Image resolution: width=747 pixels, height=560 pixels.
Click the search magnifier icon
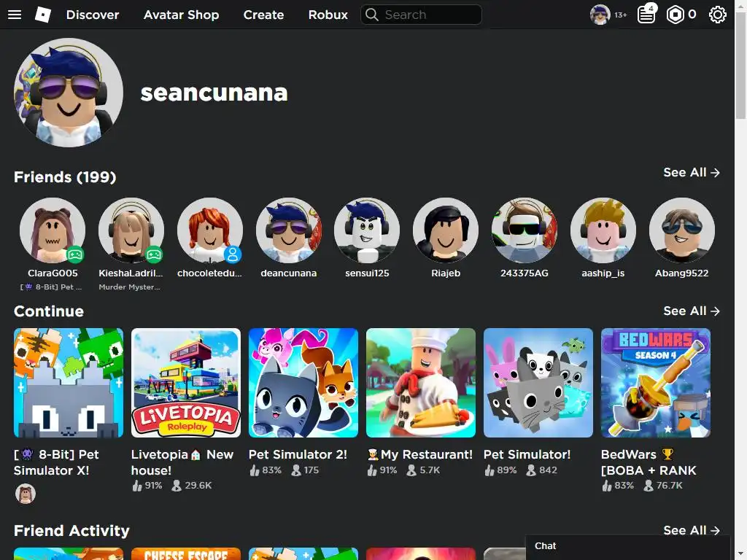[x=372, y=15]
